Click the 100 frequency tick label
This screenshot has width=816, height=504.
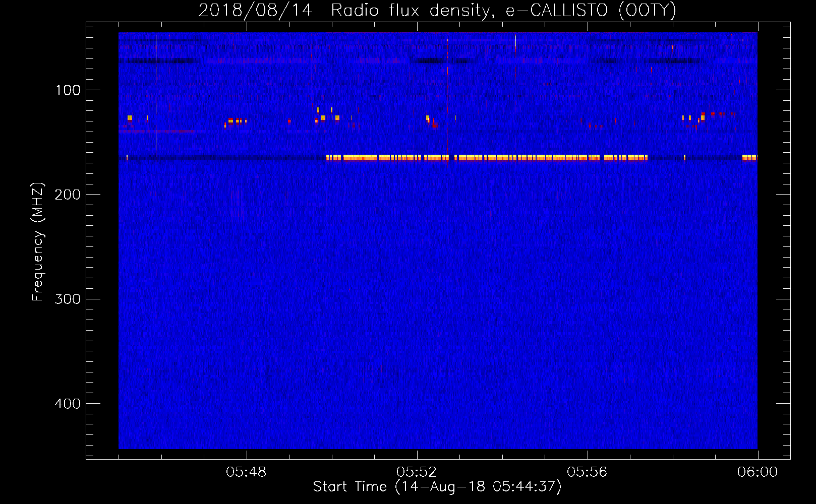tap(68, 90)
